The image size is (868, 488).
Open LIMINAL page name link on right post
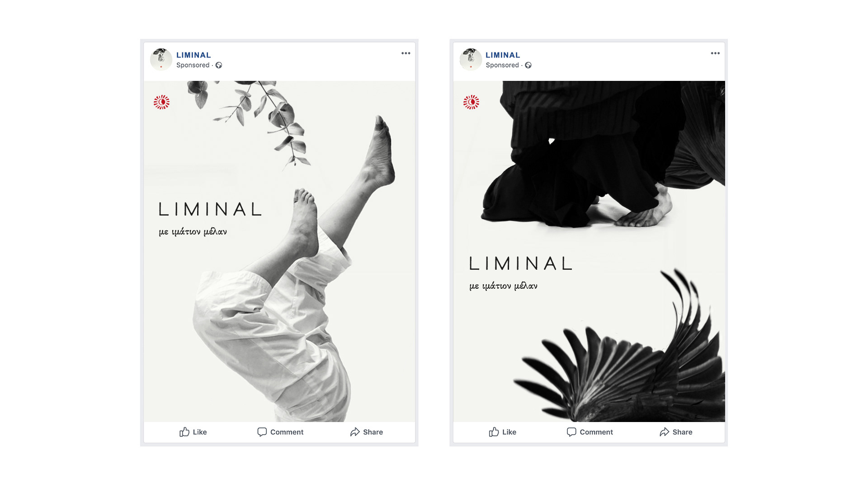click(x=503, y=55)
